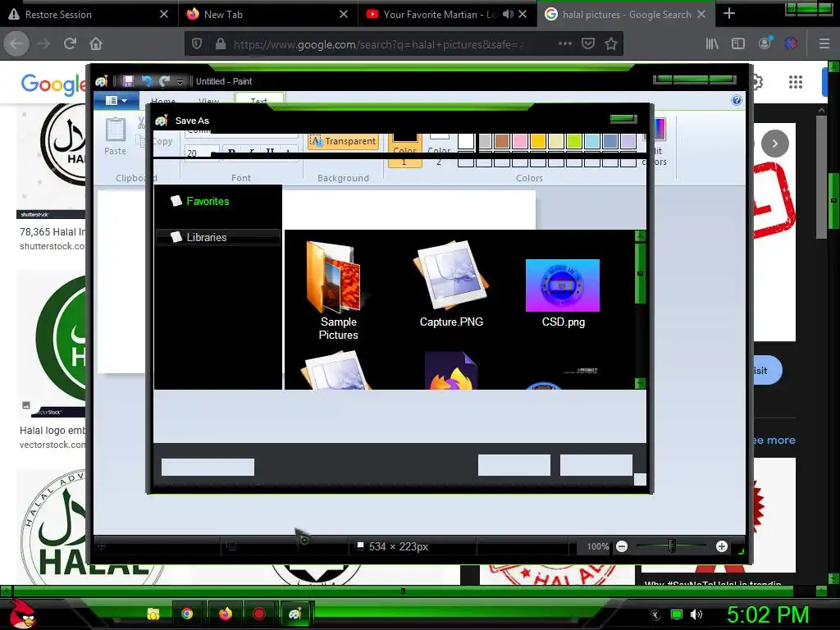Click the file list scrollbar thumb
The width and height of the screenshot is (840, 630).
(640, 273)
